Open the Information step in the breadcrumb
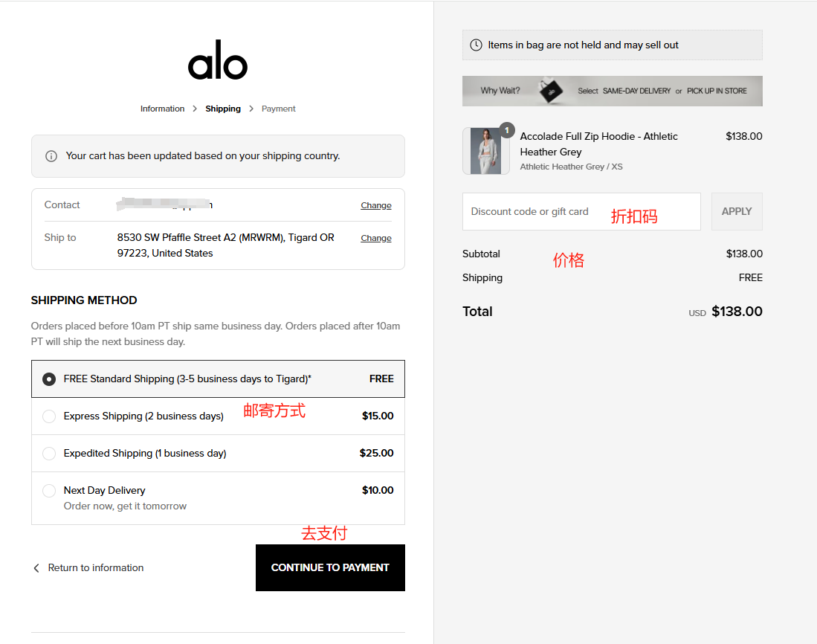 pyautogui.click(x=162, y=109)
